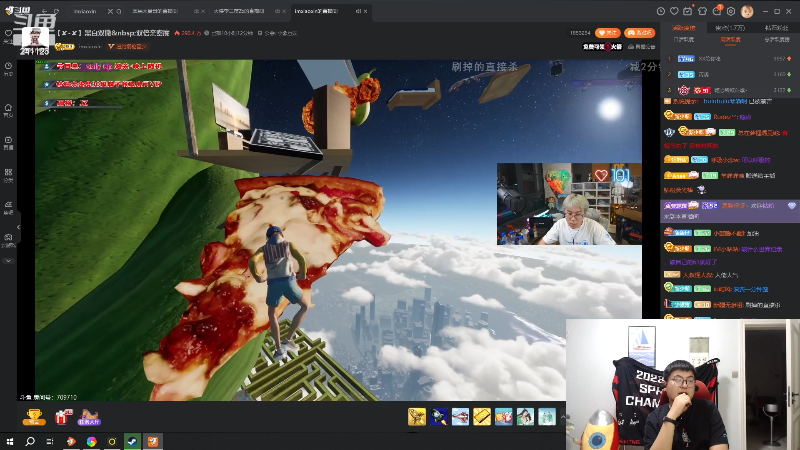Screen dimensions: 800x450
Task: Click the announcement link under follow buttons
Action: tap(642, 46)
